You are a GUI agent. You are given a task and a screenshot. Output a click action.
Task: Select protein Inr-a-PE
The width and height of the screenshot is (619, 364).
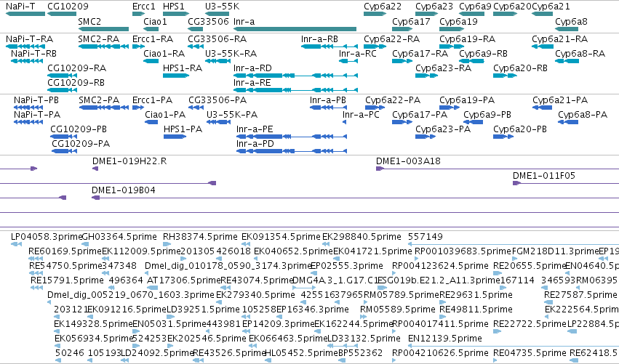click(x=292, y=137)
